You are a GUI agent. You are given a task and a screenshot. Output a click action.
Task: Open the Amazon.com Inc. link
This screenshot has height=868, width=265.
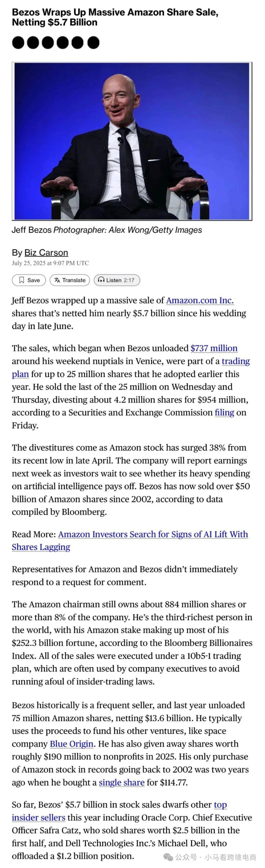tap(200, 300)
